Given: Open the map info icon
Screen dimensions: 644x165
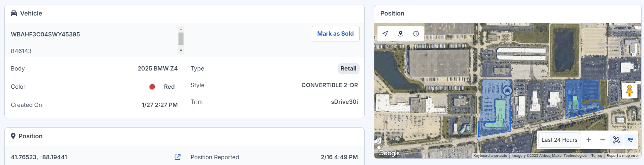Looking at the screenshot, I should click(x=416, y=34).
